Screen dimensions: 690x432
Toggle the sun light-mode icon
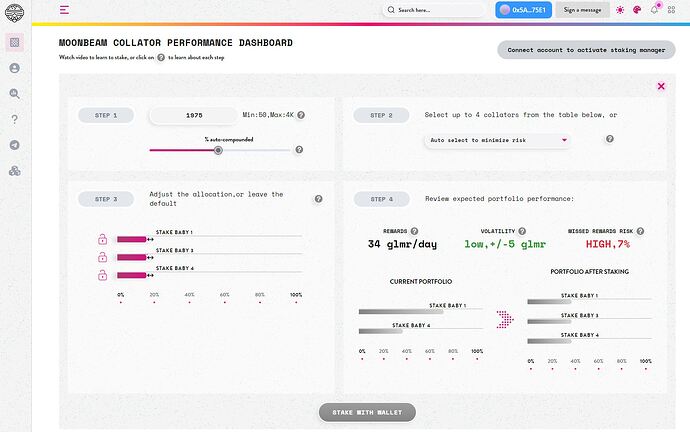click(x=620, y=10)
